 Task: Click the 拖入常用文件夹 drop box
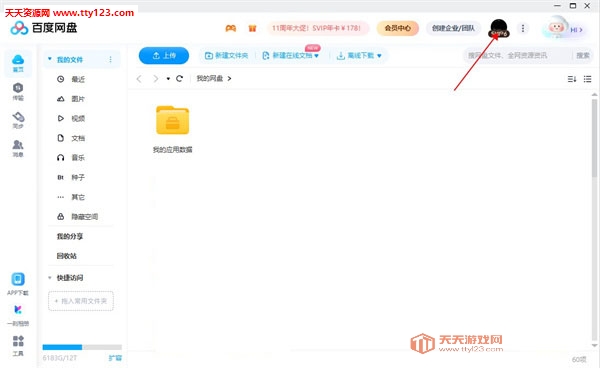(81, 301)
